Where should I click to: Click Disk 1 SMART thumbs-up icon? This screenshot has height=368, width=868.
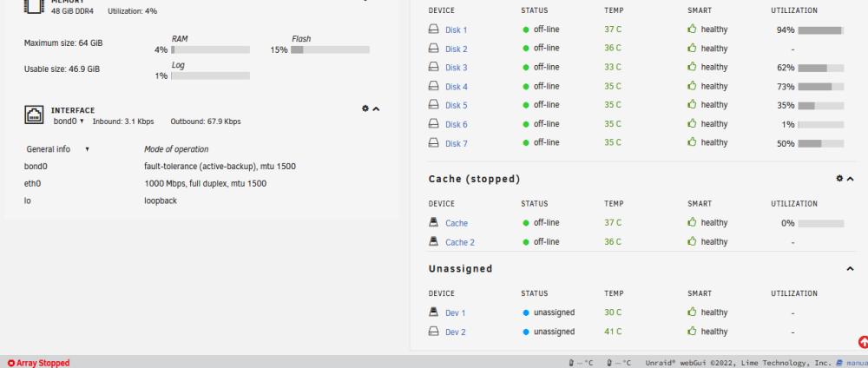click(x=692, y=29)
